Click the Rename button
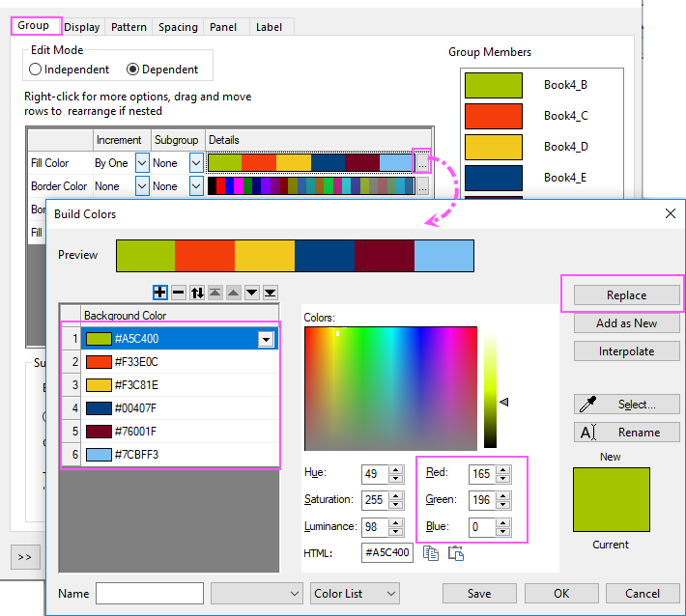686x616 pixels. click(x=626, y=433)
